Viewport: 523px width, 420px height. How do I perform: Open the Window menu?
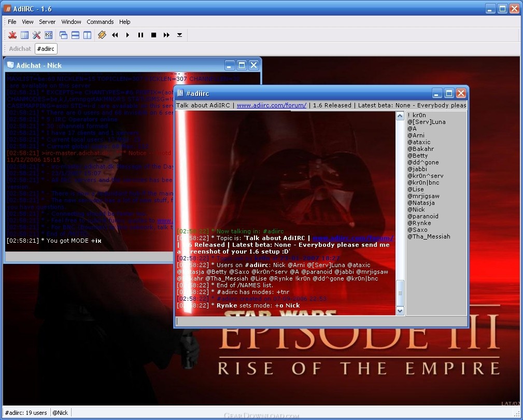click(72, 22)
